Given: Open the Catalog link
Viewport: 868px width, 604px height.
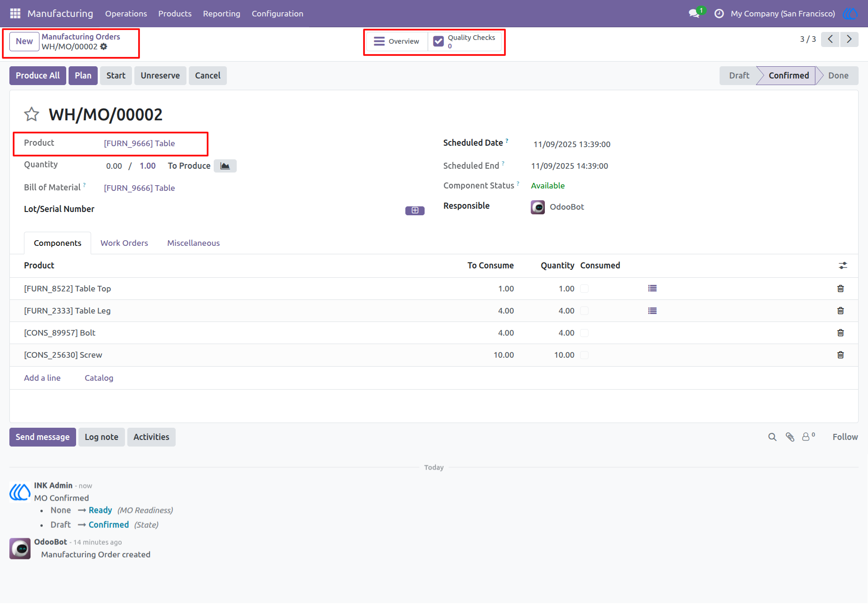Looking at the screenshot, I should point(99,378).
